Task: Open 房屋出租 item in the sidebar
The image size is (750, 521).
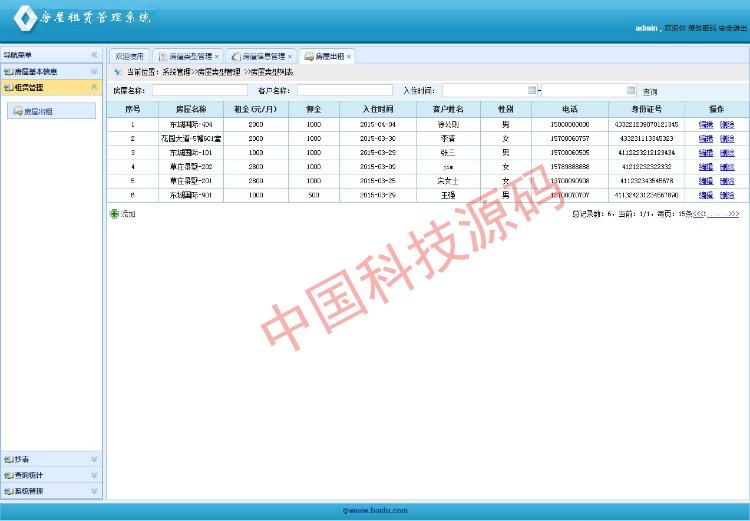Action: pyautogui.click(x=51, y=111)
